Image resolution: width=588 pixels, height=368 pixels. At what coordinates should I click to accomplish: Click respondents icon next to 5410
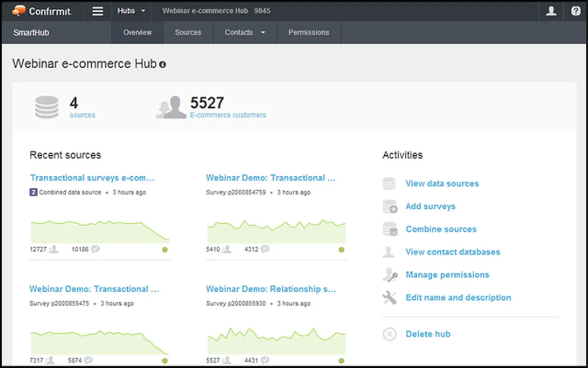tap(226, 249)
